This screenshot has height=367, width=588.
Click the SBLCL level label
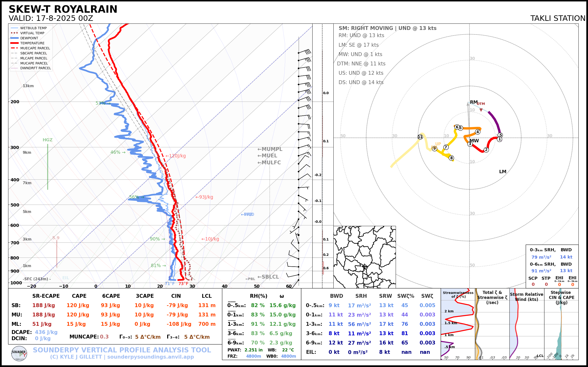(270, 277)
